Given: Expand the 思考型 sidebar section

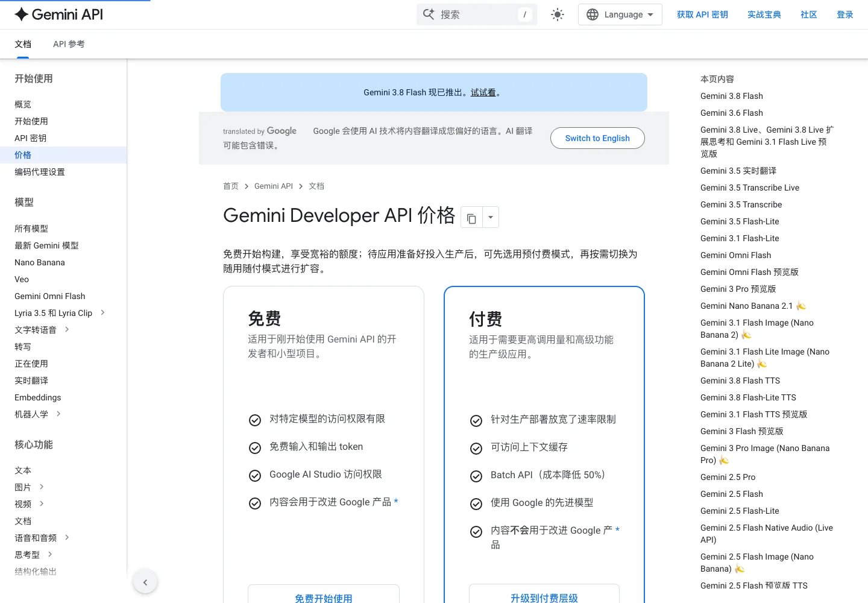Looking at the screenshot, I should click(50, 554).
